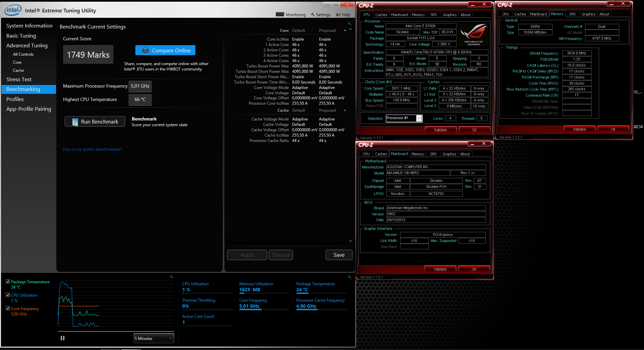The height and width of the screenshot is (350, 644).
Task: Open Settings wrench in XTU top bar
Action: (313, 14)
